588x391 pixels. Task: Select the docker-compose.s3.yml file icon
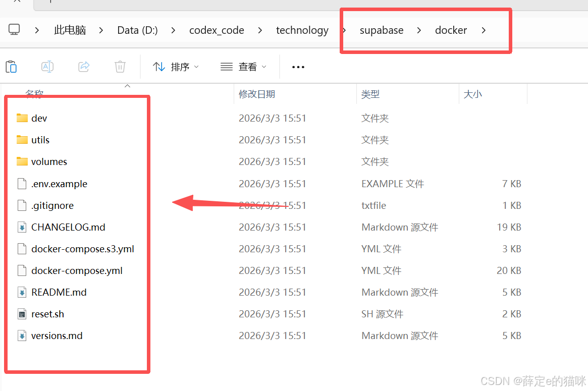[22, 249]
